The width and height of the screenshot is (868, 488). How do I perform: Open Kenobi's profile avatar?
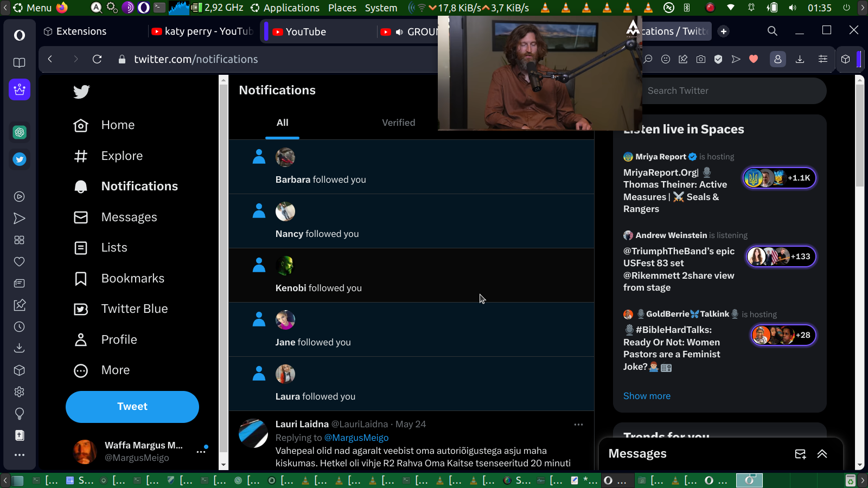(x=285, y=266)
